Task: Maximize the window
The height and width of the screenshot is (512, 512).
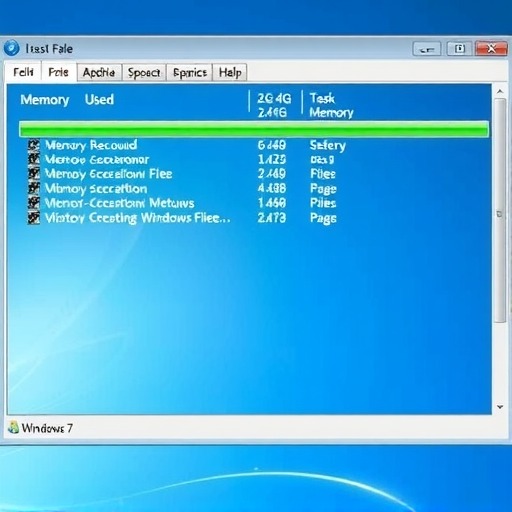Action: [459, 49]
